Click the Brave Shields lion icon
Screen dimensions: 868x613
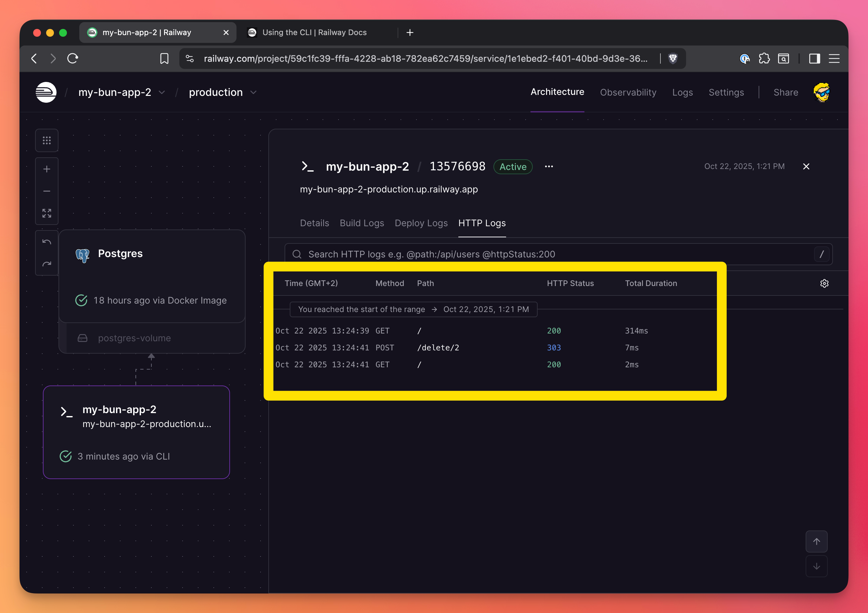click(673, 59)
